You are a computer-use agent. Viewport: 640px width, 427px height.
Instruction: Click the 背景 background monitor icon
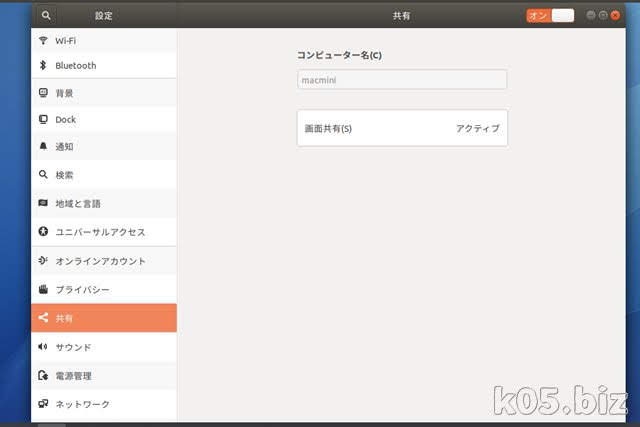(x=43, y=93)
